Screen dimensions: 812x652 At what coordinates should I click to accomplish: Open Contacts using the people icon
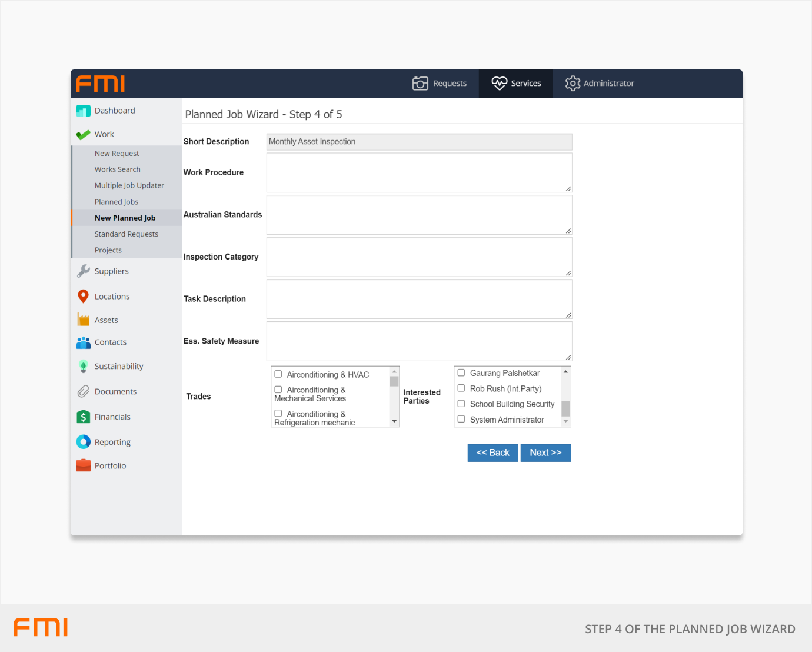coord(83,342)
